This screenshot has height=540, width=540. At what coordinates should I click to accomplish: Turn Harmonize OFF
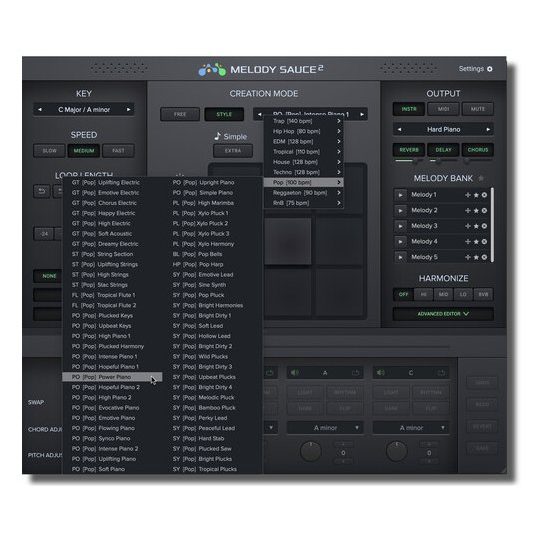click(403, 294)
